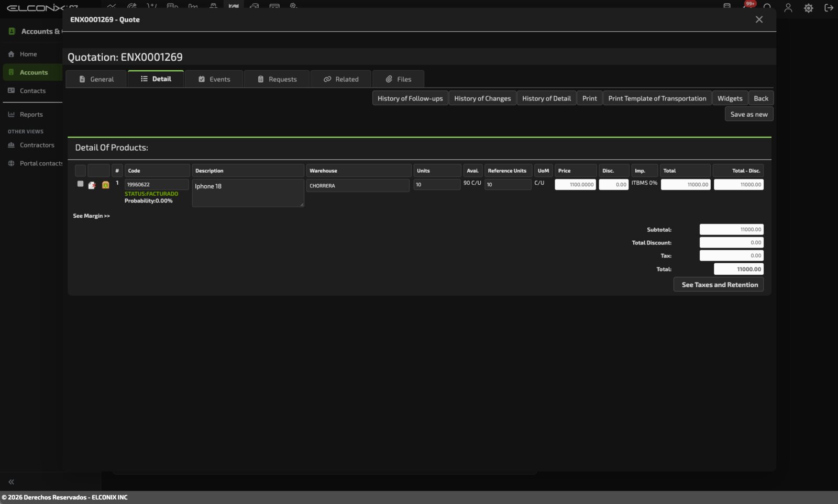Click the delete-line icon in row 1
Viewport: 838px width, 504px height.
pyautogui.click(x=92, y=185)
